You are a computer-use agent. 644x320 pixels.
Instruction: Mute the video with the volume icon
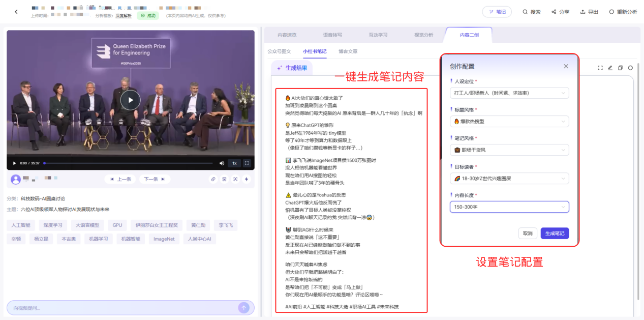click(x=222, y=163)
